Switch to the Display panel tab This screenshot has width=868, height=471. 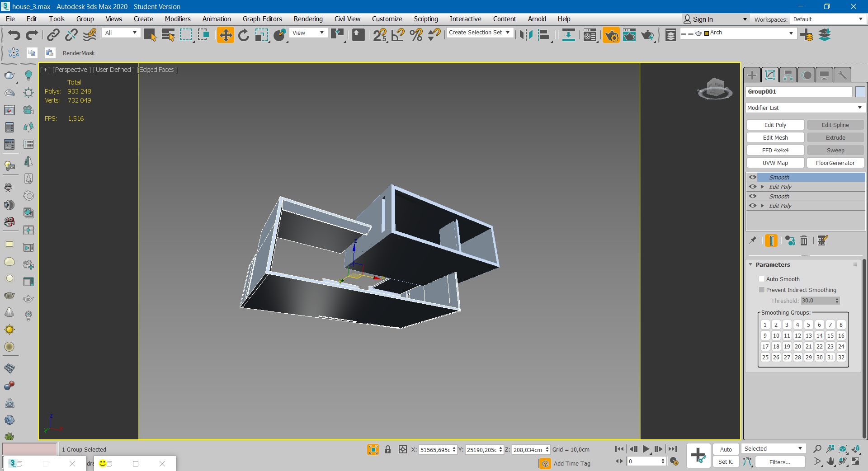[x=824, y=75]
